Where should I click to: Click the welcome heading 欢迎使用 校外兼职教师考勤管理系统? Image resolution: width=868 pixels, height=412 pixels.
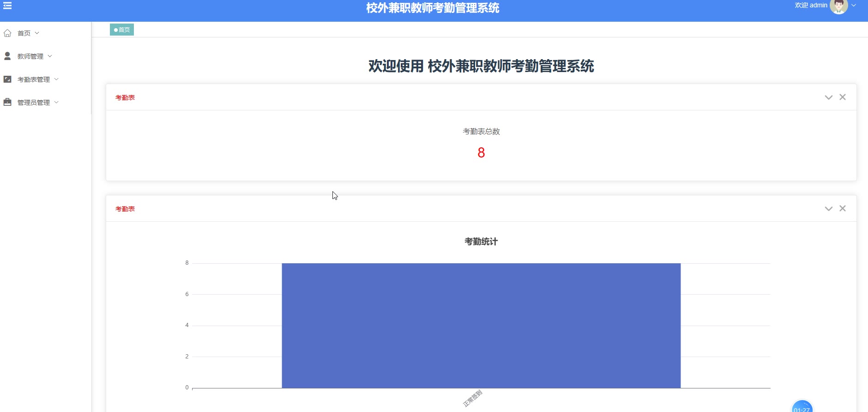coord(481,66)
